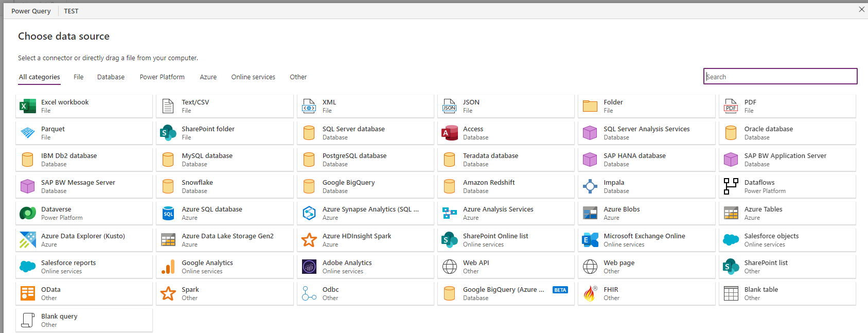Click the Web API globe icon
This screenshot has height=333, width=868.
(x=449, y=267)
